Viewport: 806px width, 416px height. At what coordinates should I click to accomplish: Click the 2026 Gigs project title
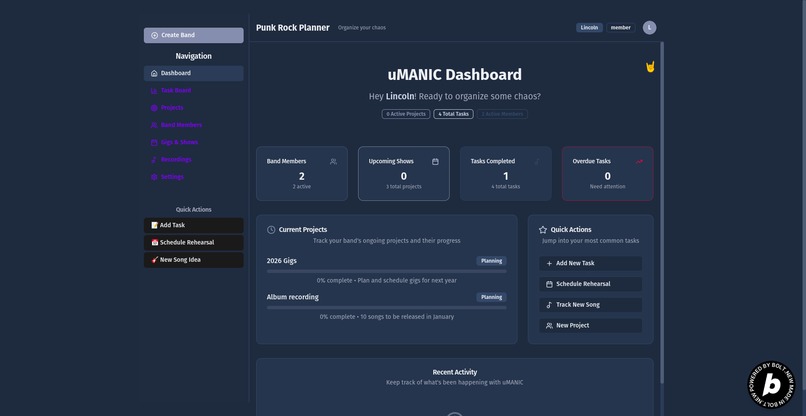(282, 261)
